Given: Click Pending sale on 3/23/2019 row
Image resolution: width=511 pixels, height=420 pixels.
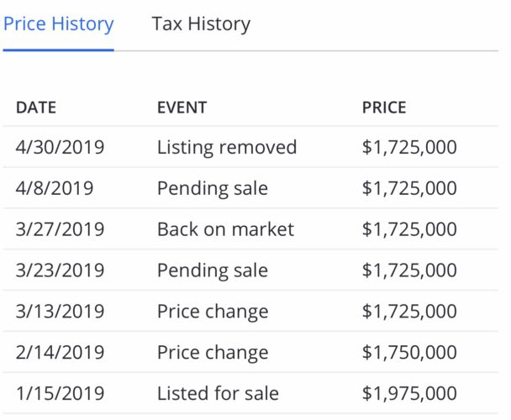Looking at the screenshot, I should click(x=213, y=270).
